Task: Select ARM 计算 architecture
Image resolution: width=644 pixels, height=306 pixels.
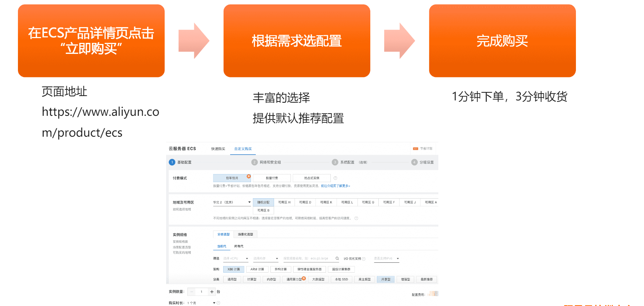Action: click(x=257, y=269)
